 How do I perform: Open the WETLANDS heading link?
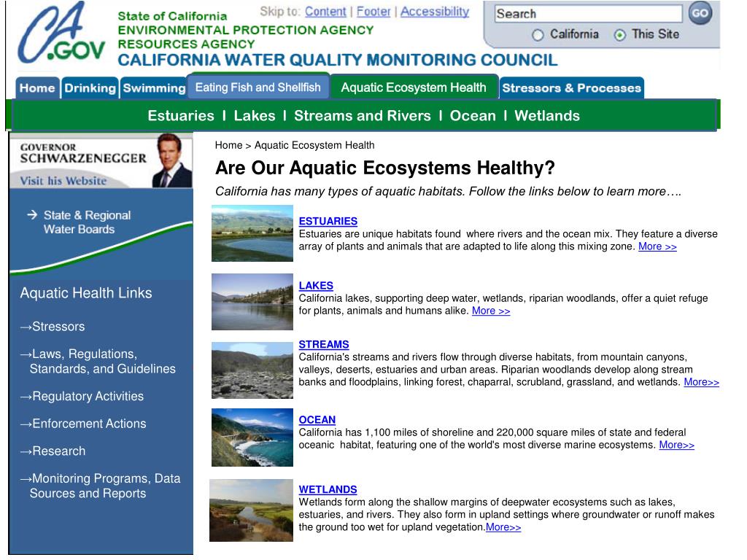click(328, 489)
